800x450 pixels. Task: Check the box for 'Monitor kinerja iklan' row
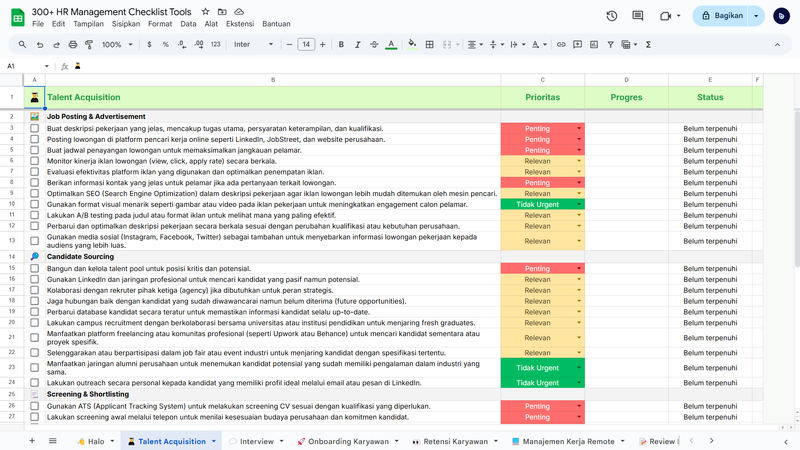click(34, 161)
